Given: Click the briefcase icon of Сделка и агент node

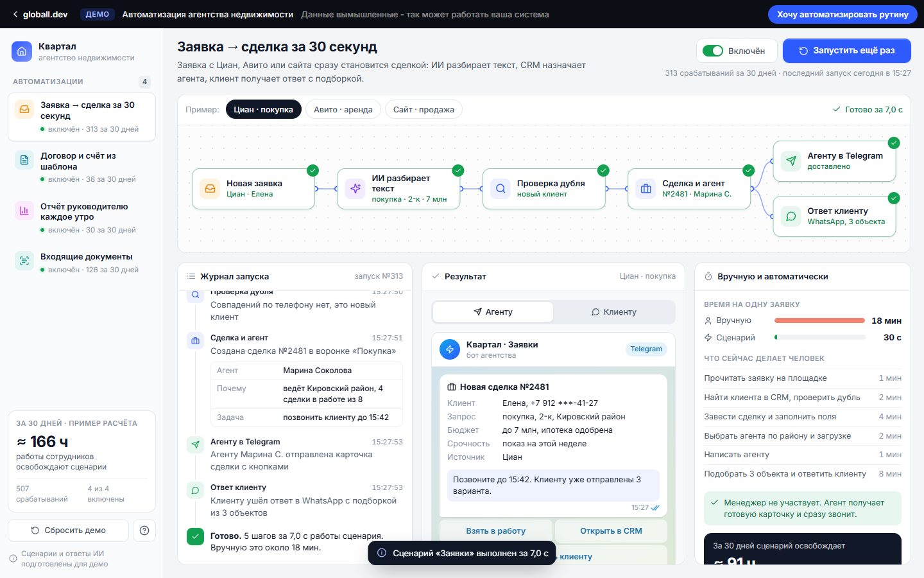Looking at the screenshot, I should 646,189.
